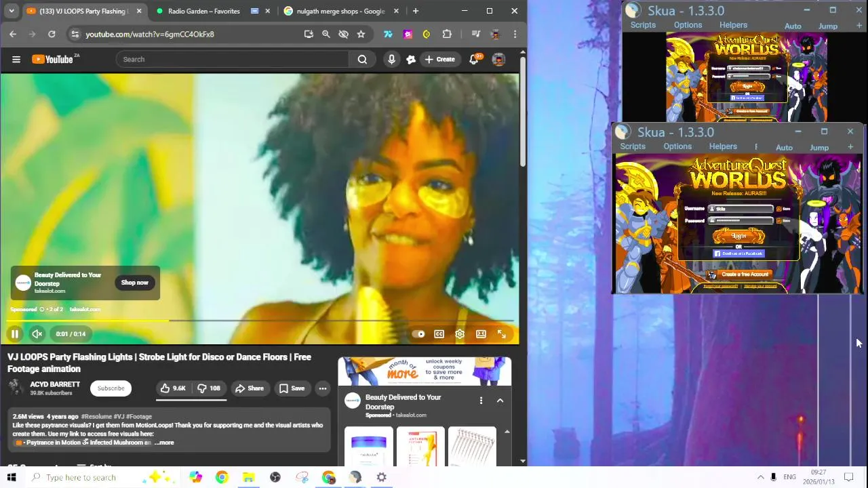
Task: Click the Create button on YouTube
Action: click(x=440, y=60)
